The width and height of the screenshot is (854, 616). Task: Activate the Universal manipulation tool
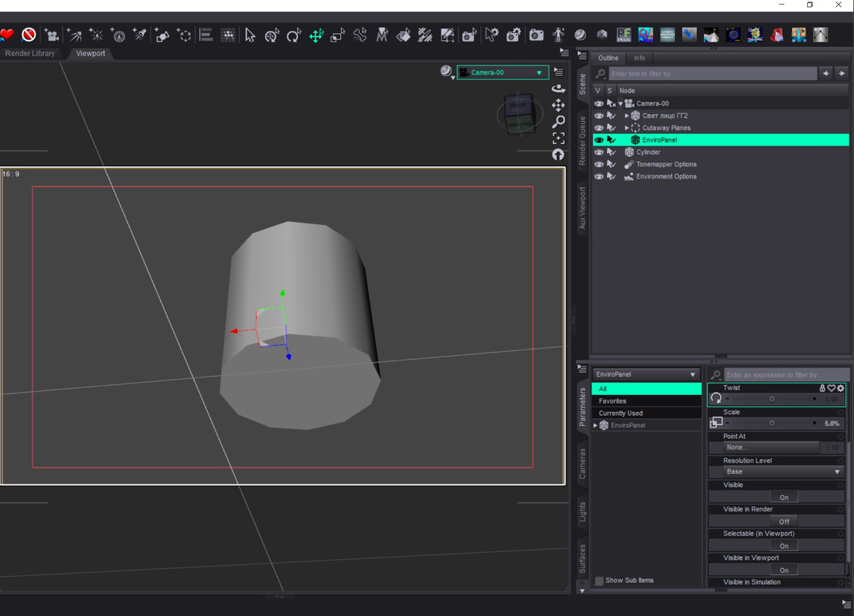272,35
